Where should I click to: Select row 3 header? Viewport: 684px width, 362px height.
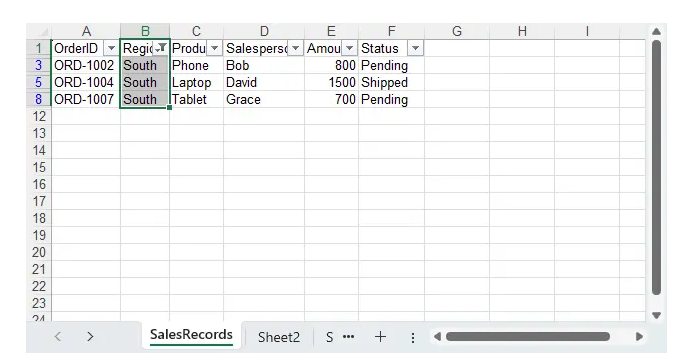38,65
